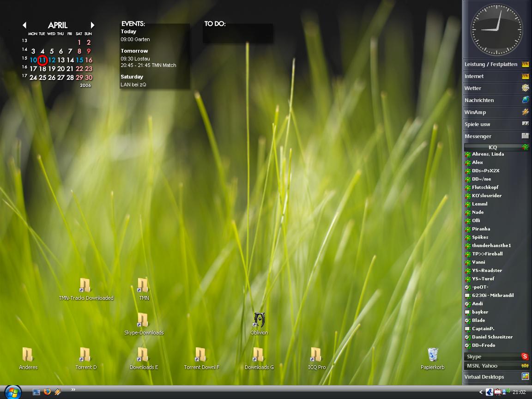Open the Skype-Downloads folder

143,320
